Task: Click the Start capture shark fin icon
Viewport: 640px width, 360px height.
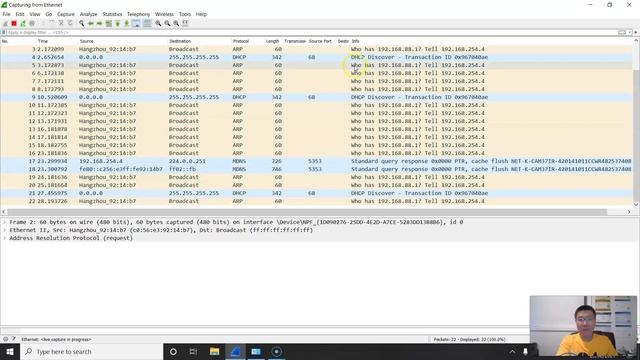Action: pyautogui.click(x=5, y=24)
